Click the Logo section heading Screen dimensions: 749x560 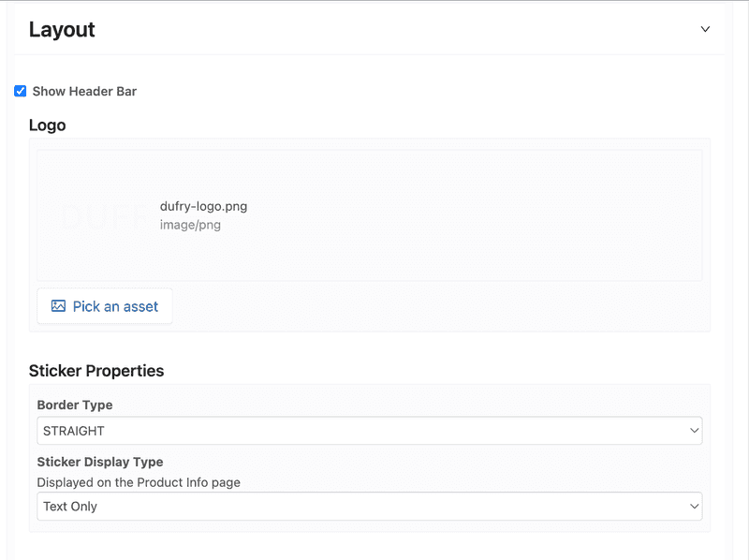(47, 125)
